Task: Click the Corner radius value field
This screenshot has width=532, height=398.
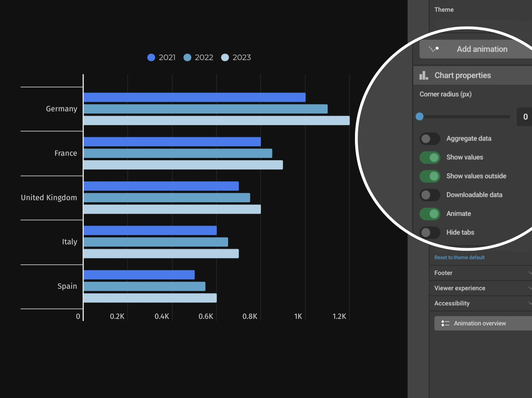Action: point(525,117)
